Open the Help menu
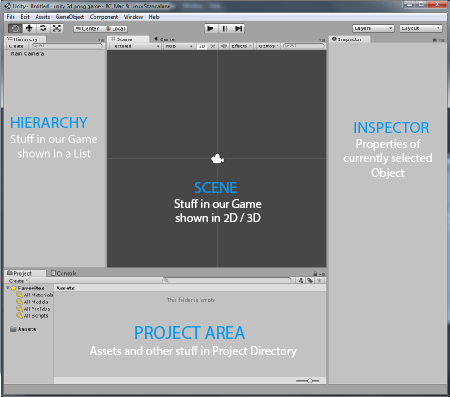The height and width of the screenshot is (397, 450). [154, 17]
